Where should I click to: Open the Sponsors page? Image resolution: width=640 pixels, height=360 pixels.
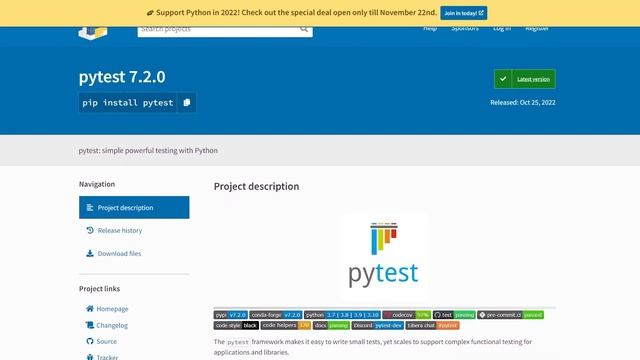pos(465,29)
